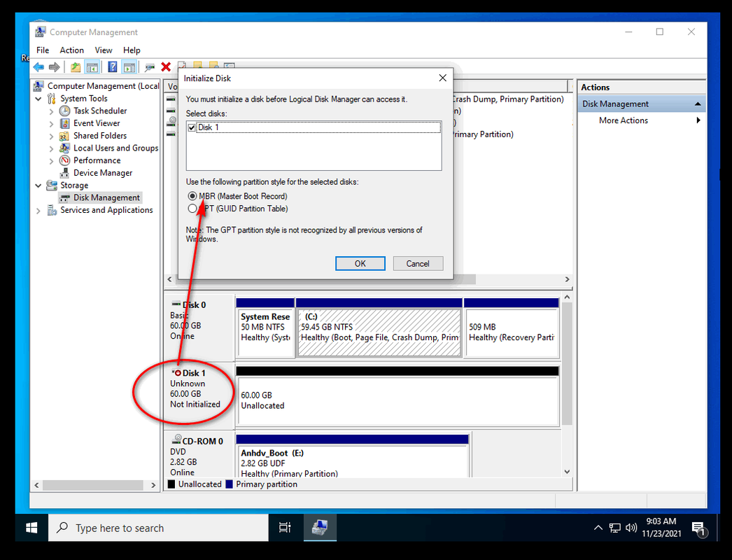
Task: Click the disk view scroll-up arrow
Action: click(567, 297)
